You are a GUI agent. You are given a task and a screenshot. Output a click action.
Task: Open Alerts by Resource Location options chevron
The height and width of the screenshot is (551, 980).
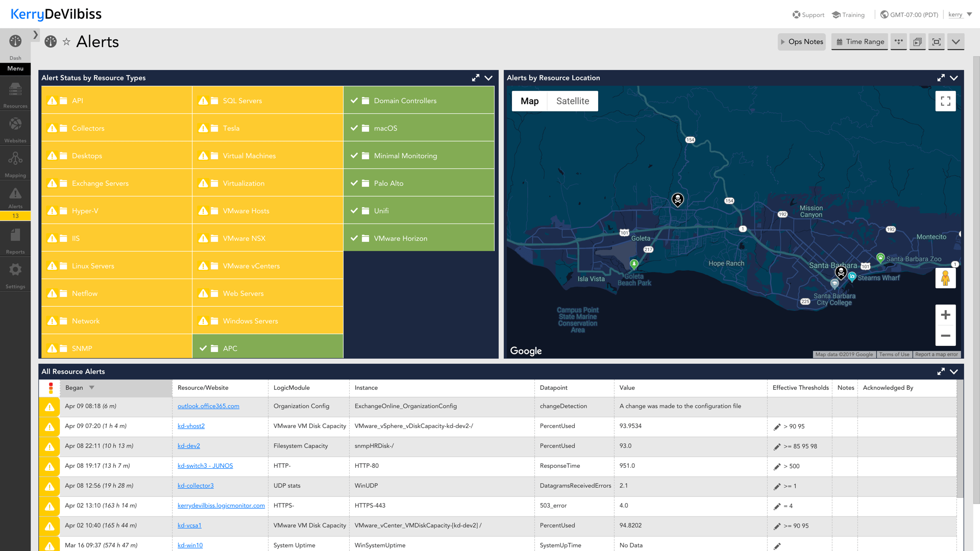(954, 78)
